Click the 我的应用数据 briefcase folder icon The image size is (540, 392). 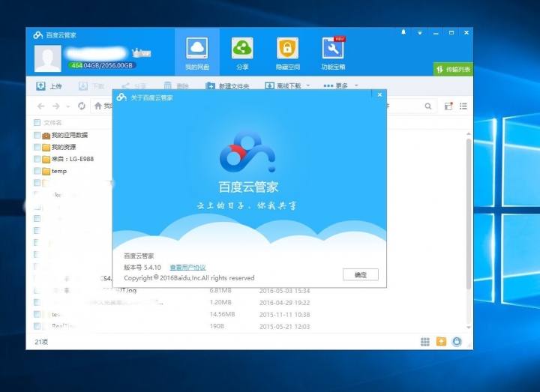pos(46,135)
